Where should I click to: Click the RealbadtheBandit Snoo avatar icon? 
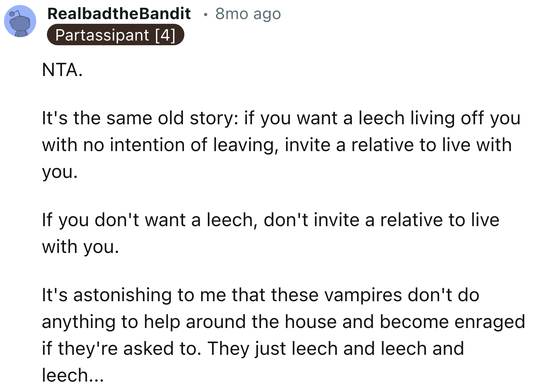(20, 21)
